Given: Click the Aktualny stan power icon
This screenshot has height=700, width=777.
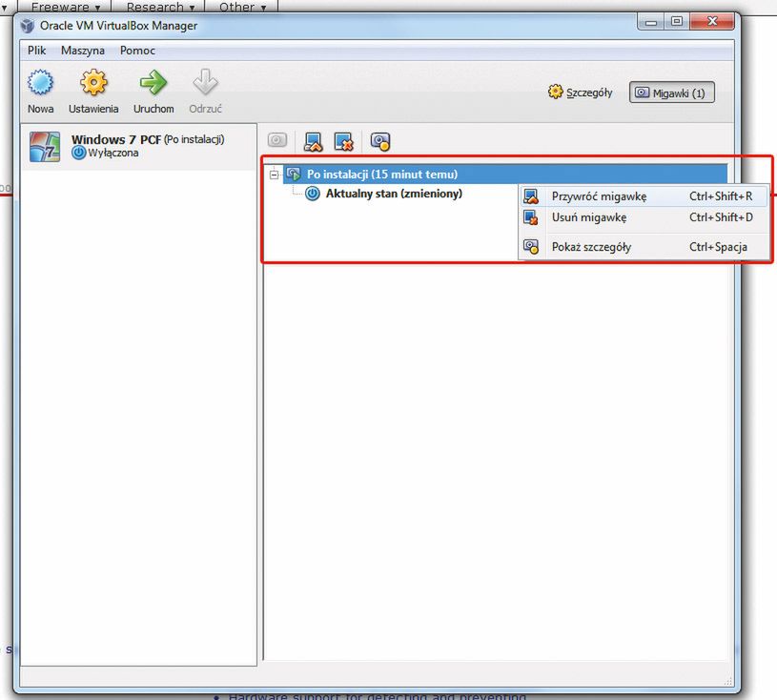Looking at the screenshot, I should pyautogui.click(x=312, y=194).
